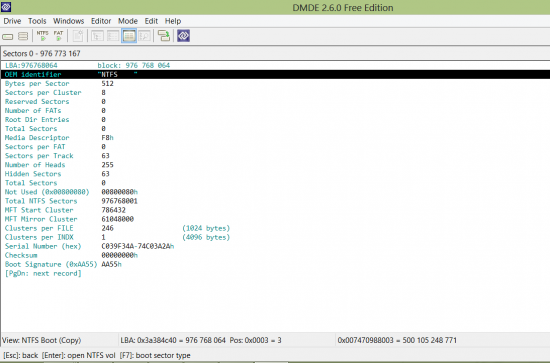Select the active disk editor table icon
550x363 pixels.
129,35
